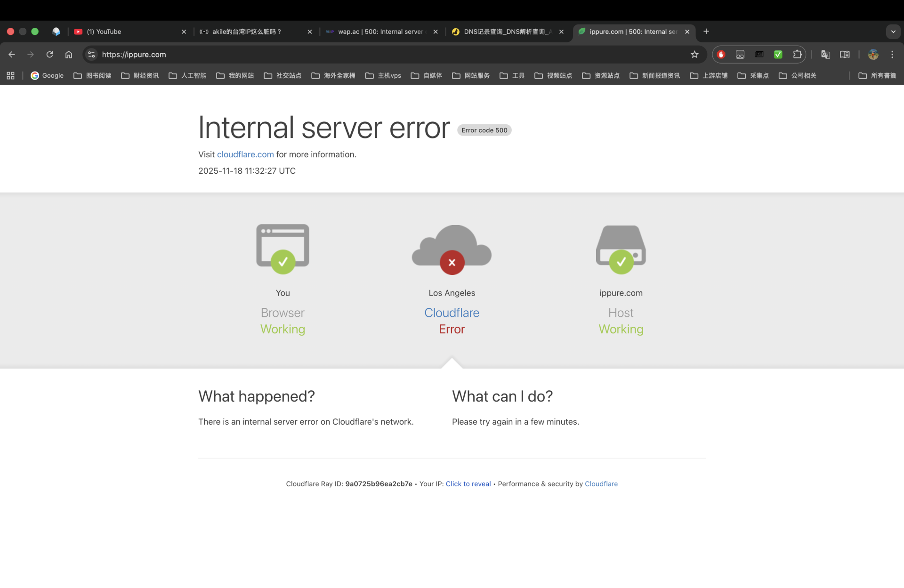
Task: Click the blue Cloudflare link above Error
Action: pyautogui.click(x=452, y=313)
